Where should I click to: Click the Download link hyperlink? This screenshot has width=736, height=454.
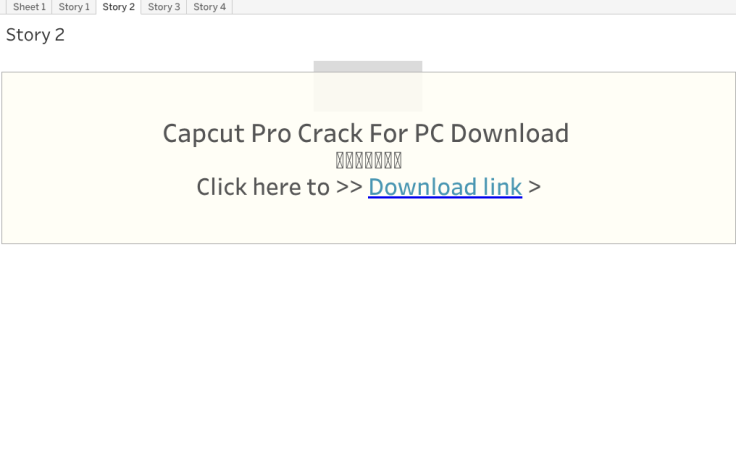[x=445, y=187]
